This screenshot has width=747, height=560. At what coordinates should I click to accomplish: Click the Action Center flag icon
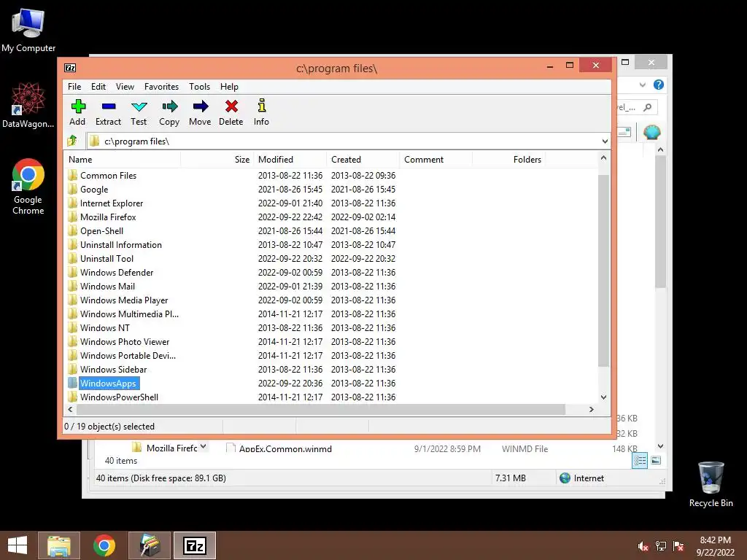pos(678,546)
